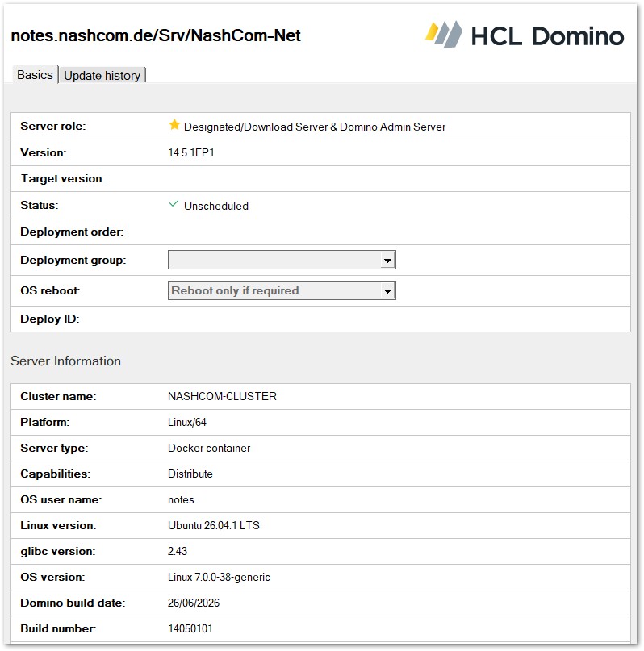
Task: Click the HCL Domino logo
Action: pos(525,35)
